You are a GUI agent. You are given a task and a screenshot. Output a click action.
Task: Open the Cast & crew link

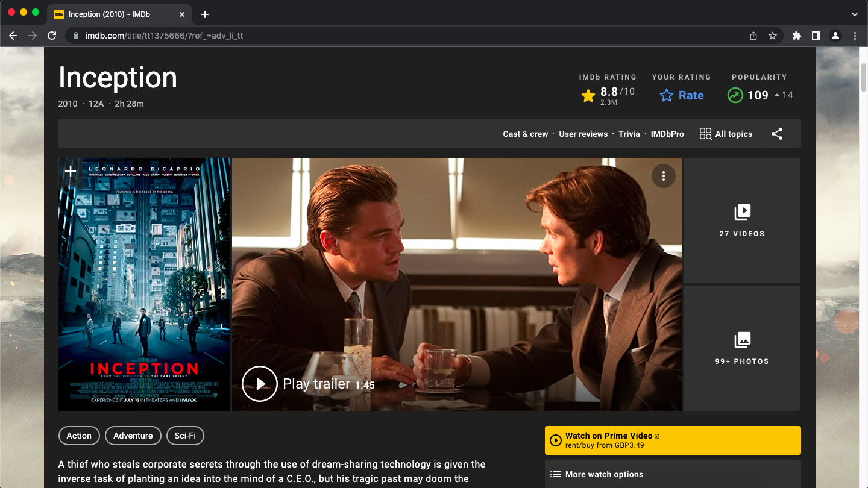click(x=526, y=134)
